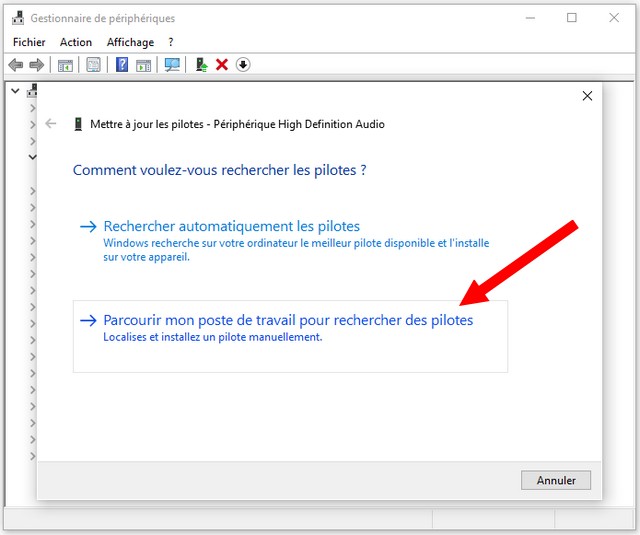Toggle the console tree toolbar icon

click(65, 65)
